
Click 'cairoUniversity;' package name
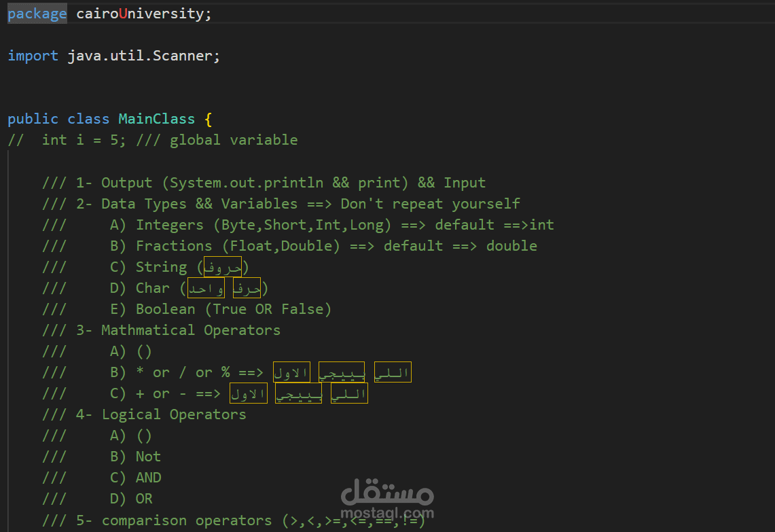[144, 14]
